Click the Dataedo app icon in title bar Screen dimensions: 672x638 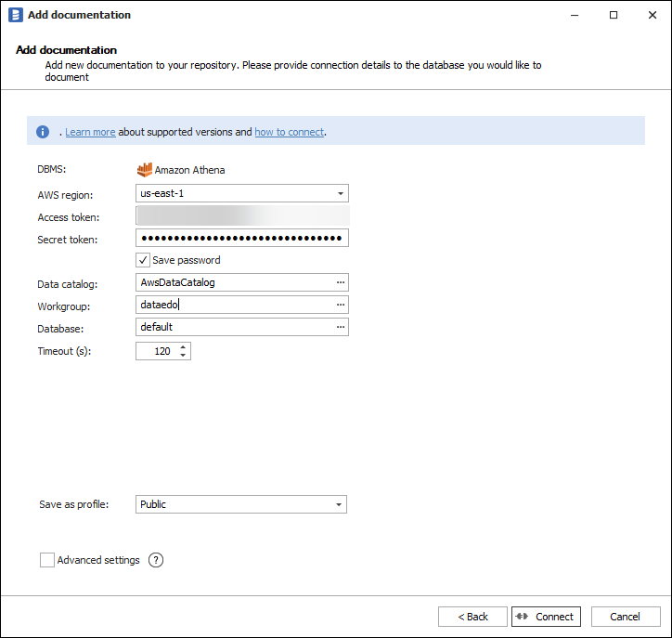tap(15, 15)
